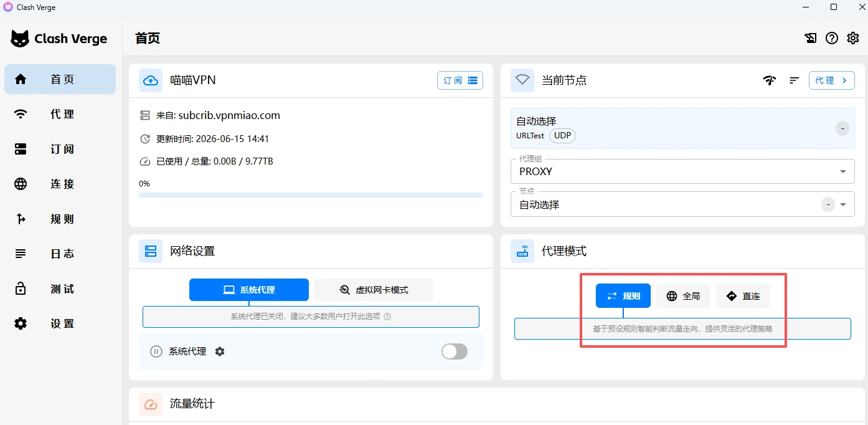
Task: Click the 0% usage label
Action: coord(144,184)
